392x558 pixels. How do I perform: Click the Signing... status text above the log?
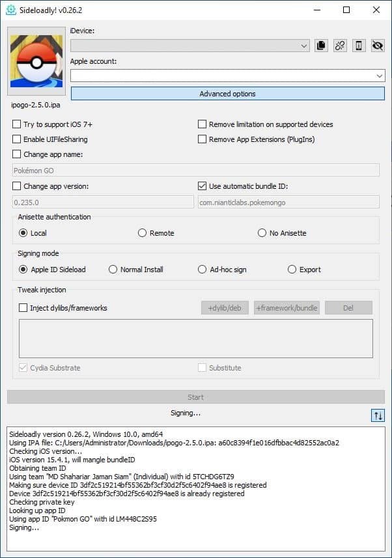tap(186, 413)
